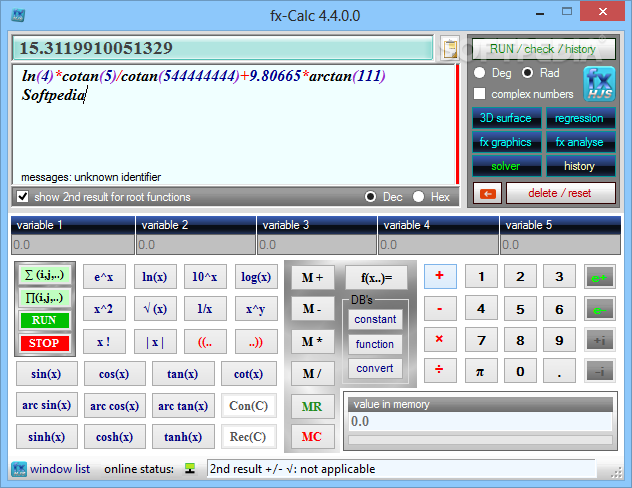Screen dimensions: 632x488
Task: Click the red multiply operator key
Action: click(x=440, y=340)
